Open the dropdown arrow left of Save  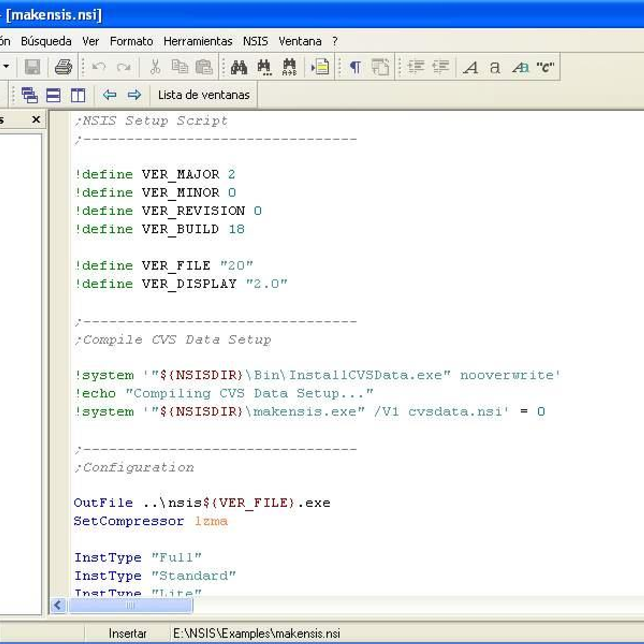tap(6, 67)
